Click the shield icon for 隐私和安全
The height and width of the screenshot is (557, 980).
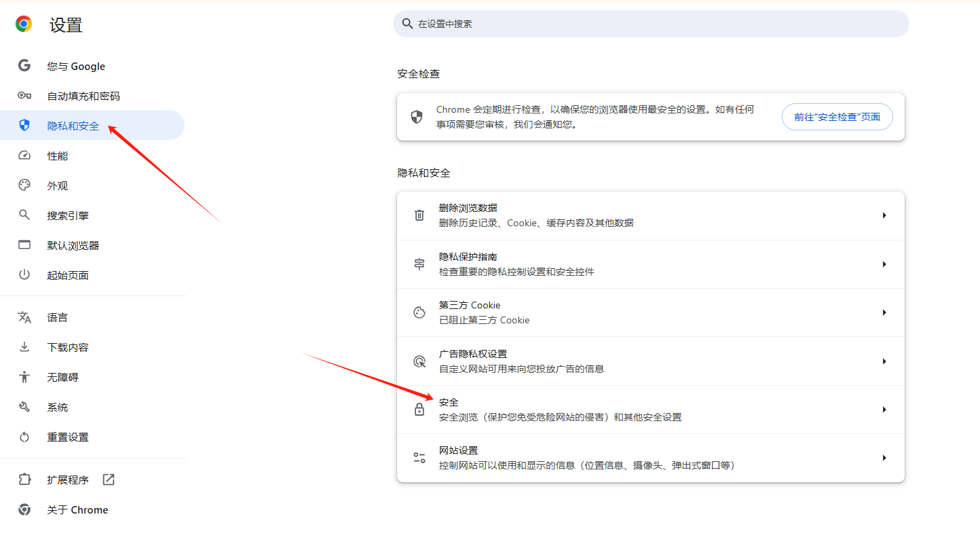point(24,125)
